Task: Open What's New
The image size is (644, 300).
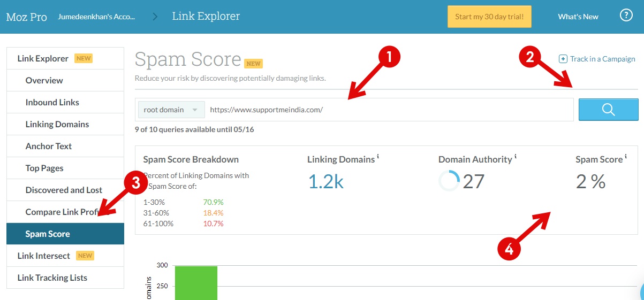Action: click(x=578, y=17)
